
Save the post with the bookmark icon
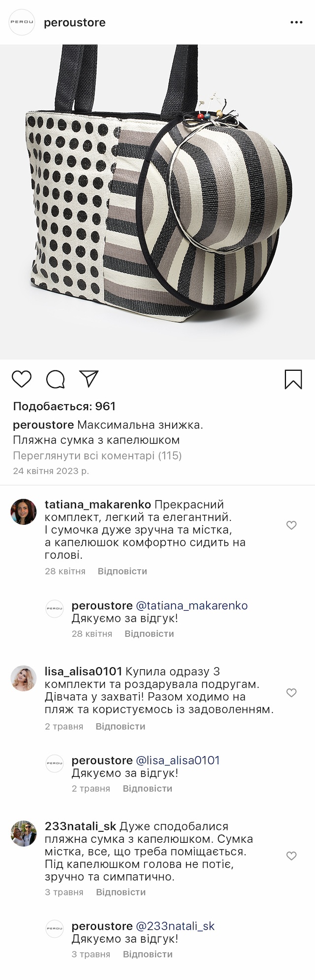point(293,379)
